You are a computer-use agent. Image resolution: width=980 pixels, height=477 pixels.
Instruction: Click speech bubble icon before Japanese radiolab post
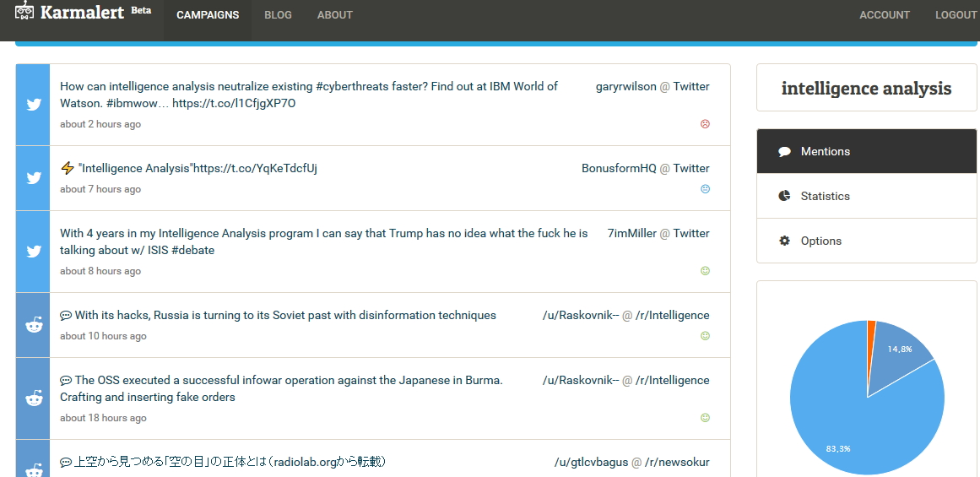66,463
